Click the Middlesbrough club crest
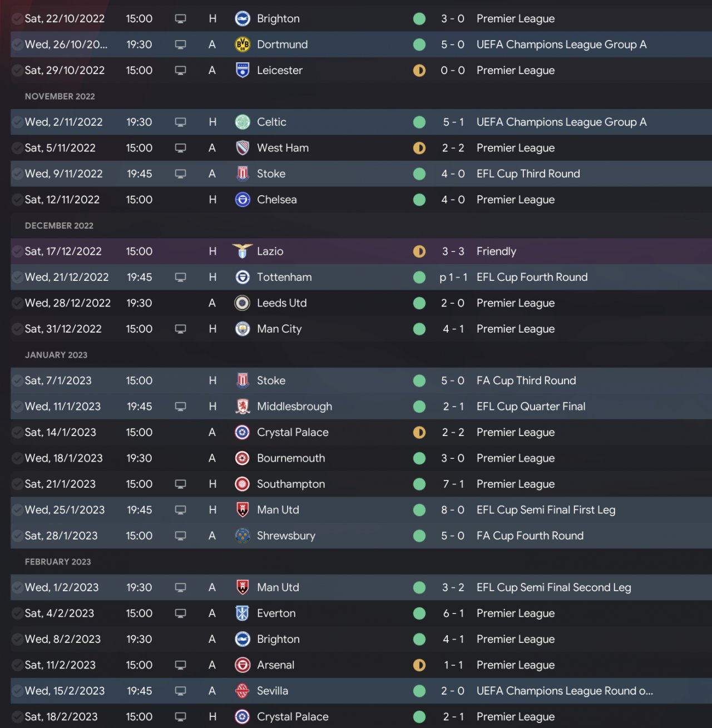The image size is (712, 728). 243,407
